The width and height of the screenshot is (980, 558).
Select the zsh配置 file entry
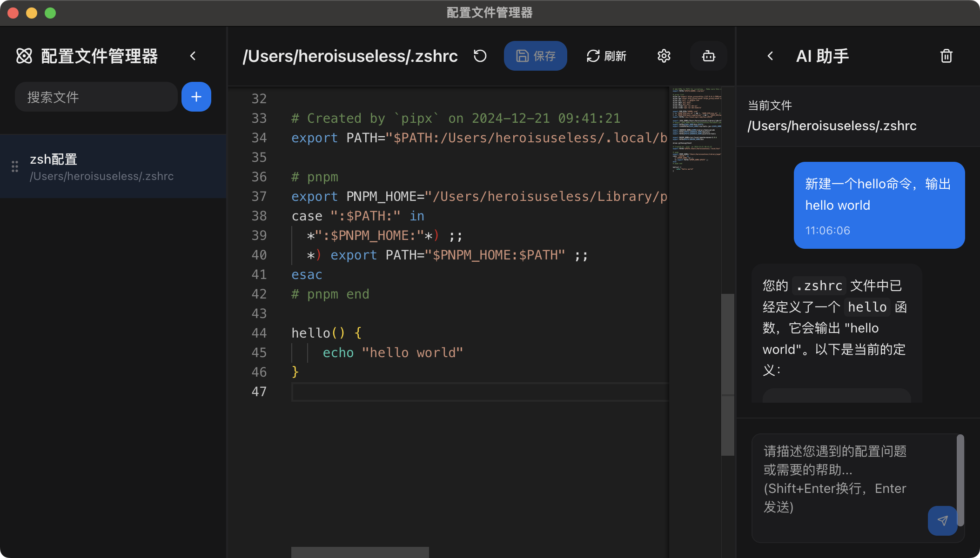click(x=113, y=166)
